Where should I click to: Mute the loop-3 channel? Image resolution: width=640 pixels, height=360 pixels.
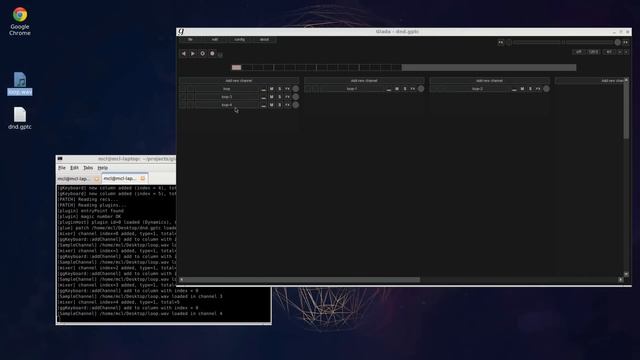point(271,97)
